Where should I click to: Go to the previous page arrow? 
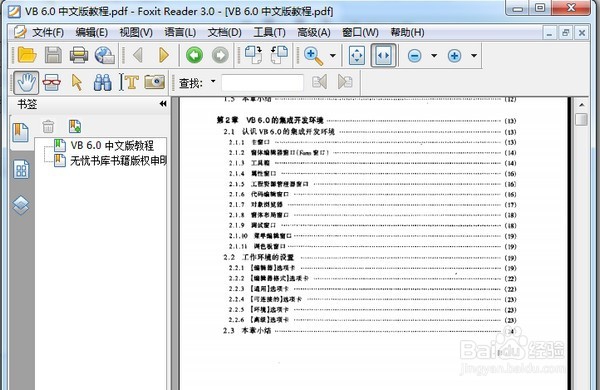138,55
